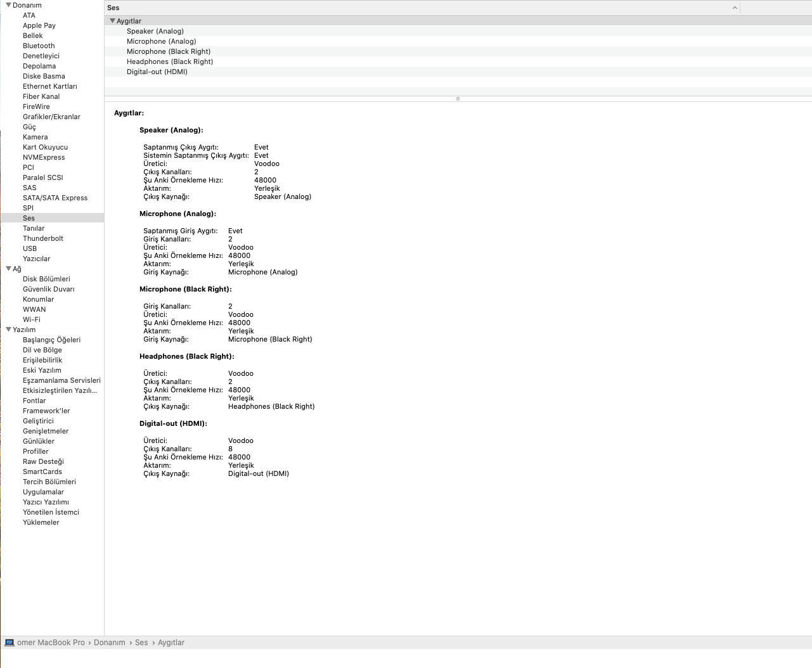Click the split pane divider handle

point(458,99)
